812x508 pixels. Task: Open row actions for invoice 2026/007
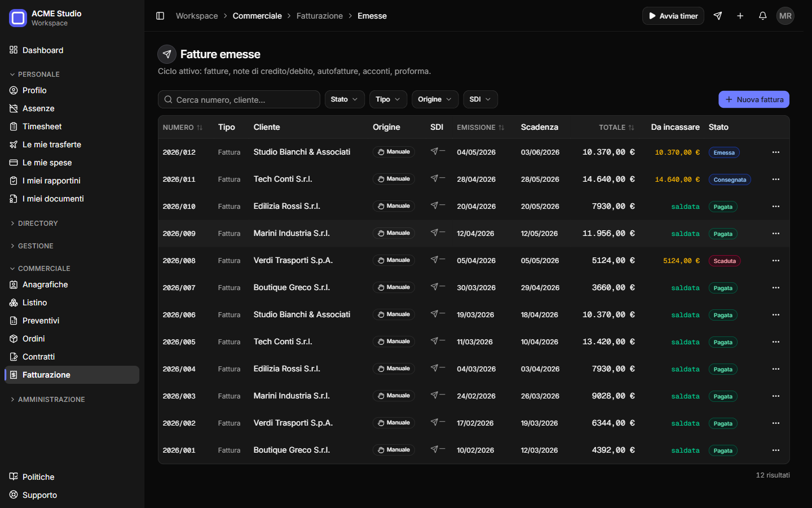pos(776,288)
